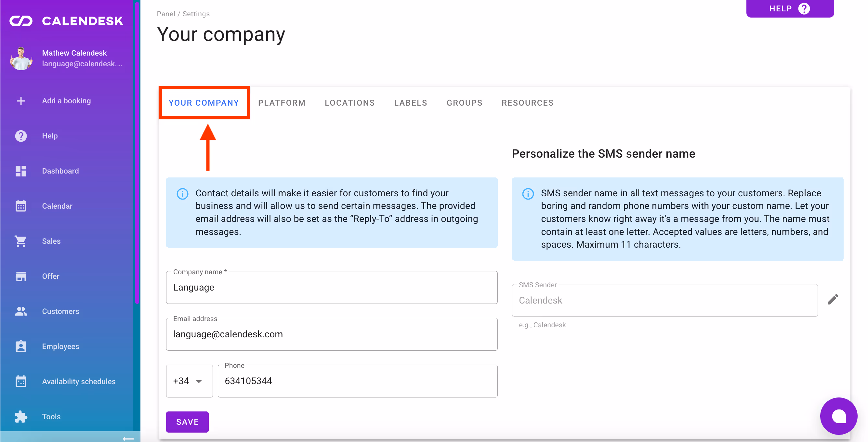Viewport: 868px width, 442px height.
Task: Switch to the PLATFORM tab
Action: tap(282, 103)
